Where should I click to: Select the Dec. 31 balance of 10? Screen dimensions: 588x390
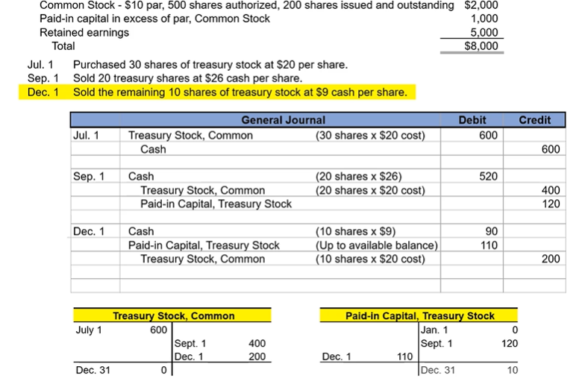click(x=511, y=371)
